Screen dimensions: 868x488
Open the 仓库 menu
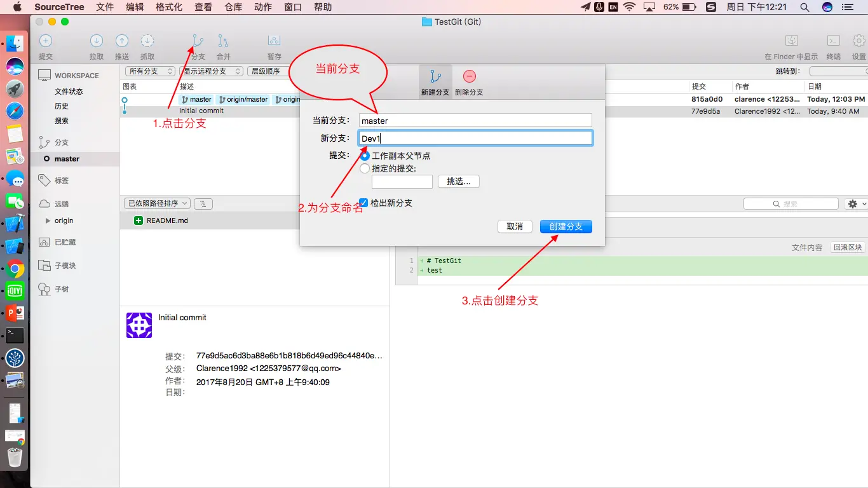click(233, 7)
